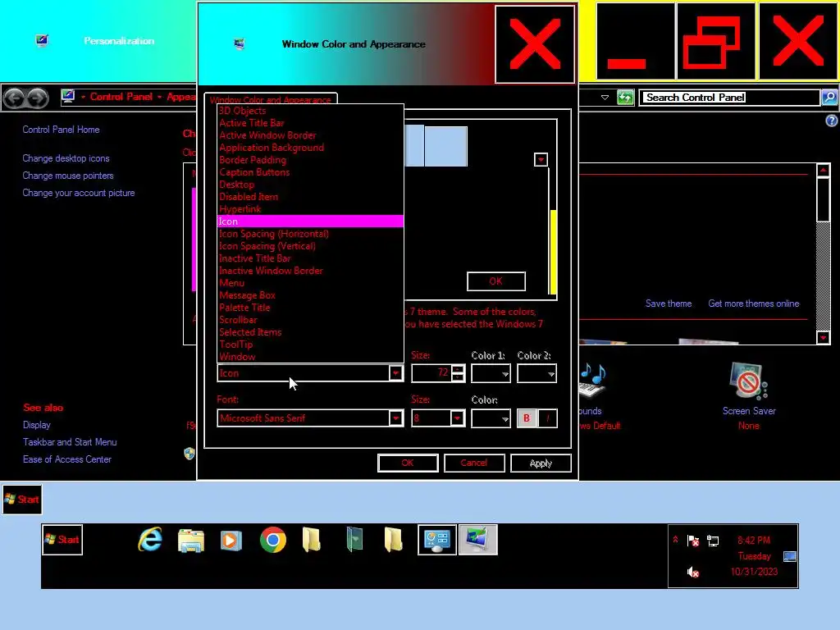Choose 'Disabled Item' from the list

(310, 197)
